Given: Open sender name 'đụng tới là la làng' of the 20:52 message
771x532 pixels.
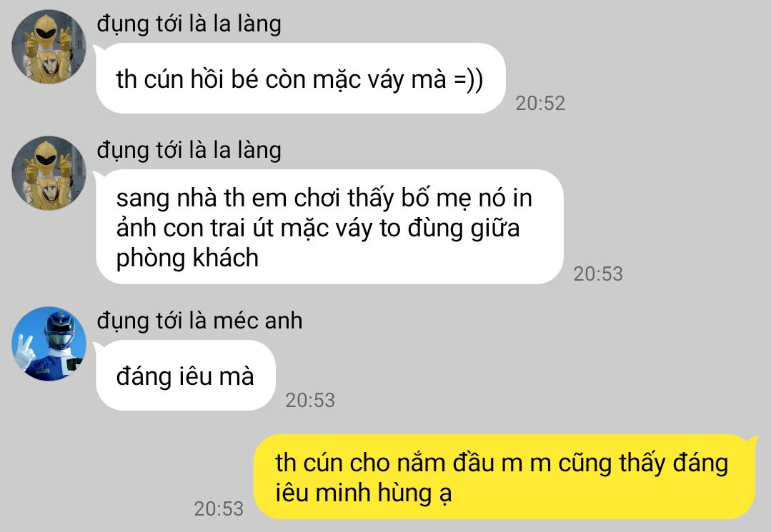Looking at the screenshot, I should pyautogui.click(x=189, y=24).
